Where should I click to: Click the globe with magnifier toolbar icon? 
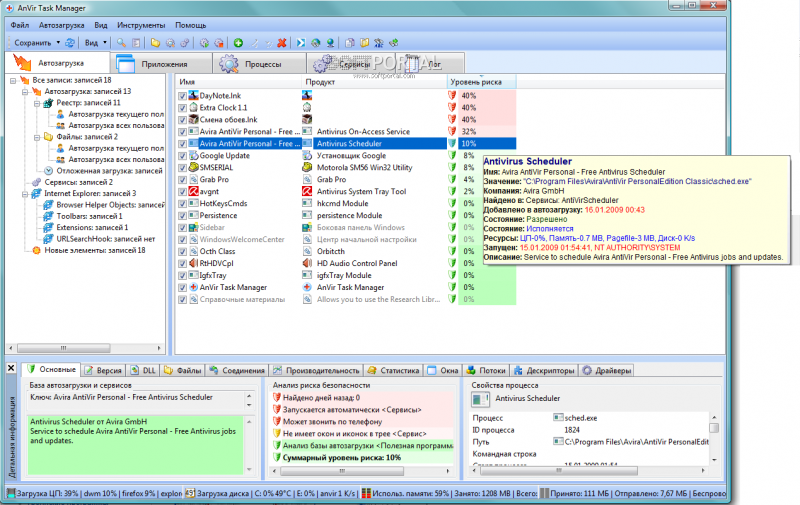[x=316, y=43]
